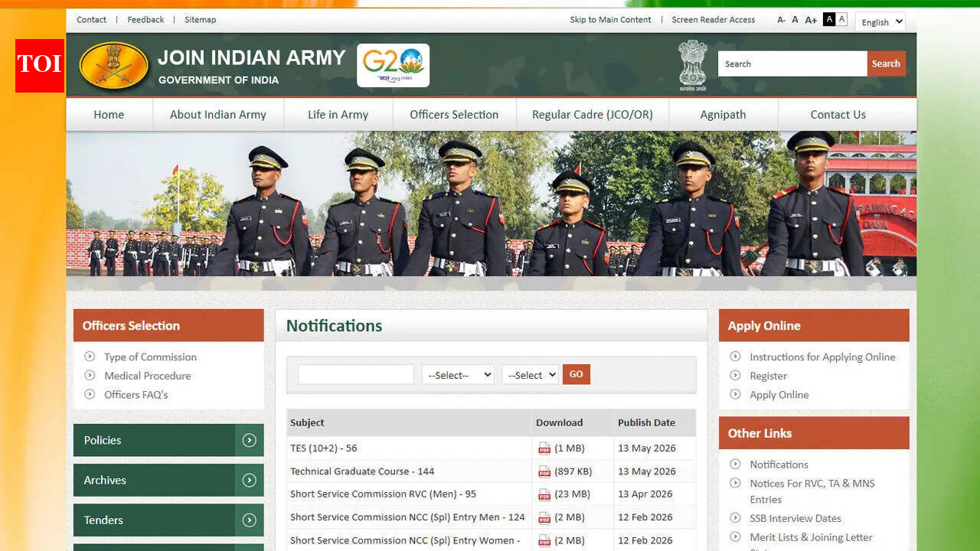Click the national emblem beside the search box
Image resolution: width=980 pixels, height=551 pixels.
coord(692,65)
